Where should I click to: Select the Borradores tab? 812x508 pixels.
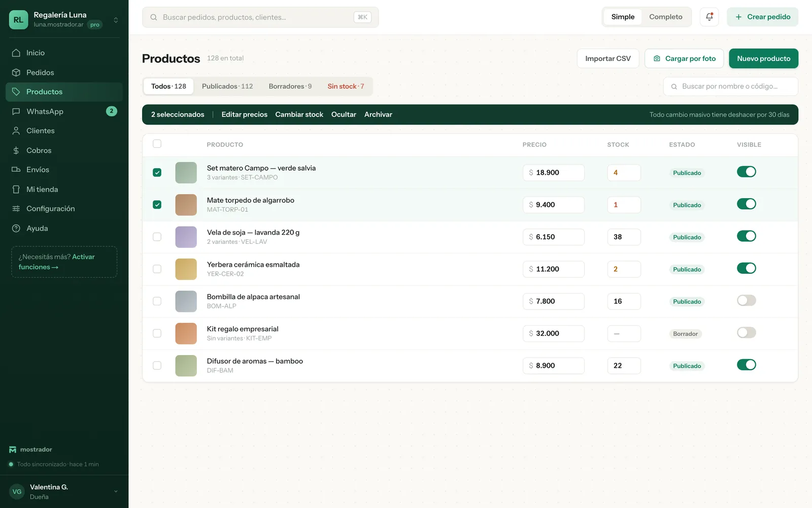[290, 86]
